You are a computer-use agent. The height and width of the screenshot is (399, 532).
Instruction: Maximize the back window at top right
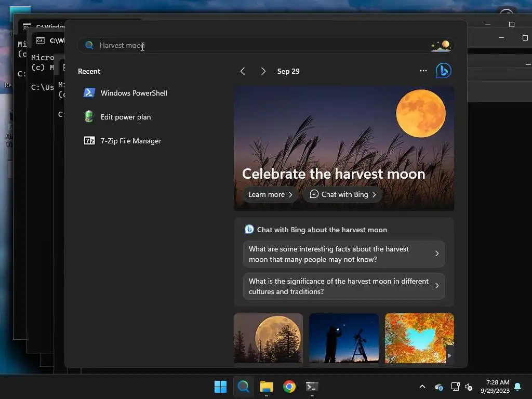pos(512,24)
